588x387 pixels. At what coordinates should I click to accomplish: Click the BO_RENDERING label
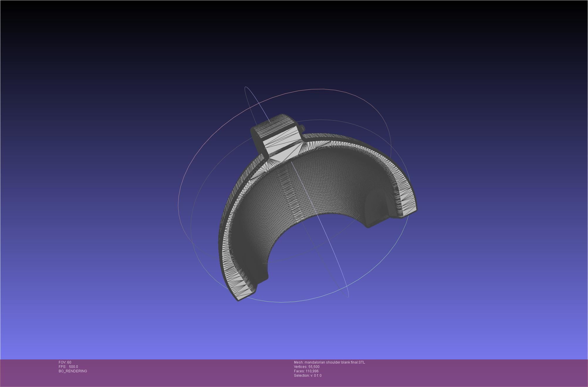pyautogui.click(x=73, y=371)
